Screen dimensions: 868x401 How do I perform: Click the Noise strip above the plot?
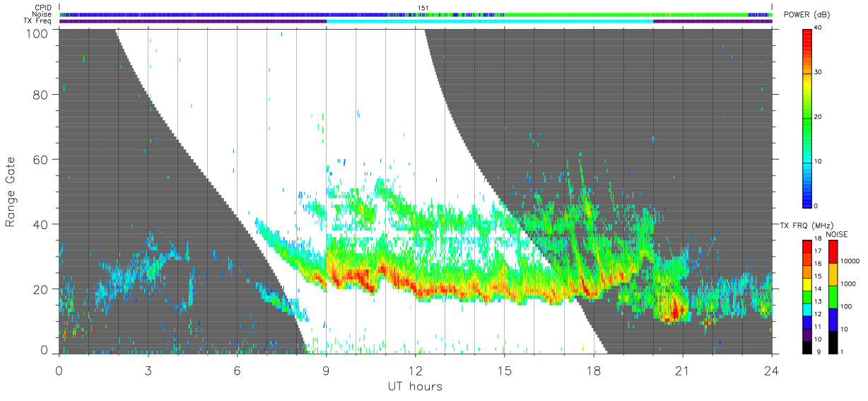(x=415, y=14)
